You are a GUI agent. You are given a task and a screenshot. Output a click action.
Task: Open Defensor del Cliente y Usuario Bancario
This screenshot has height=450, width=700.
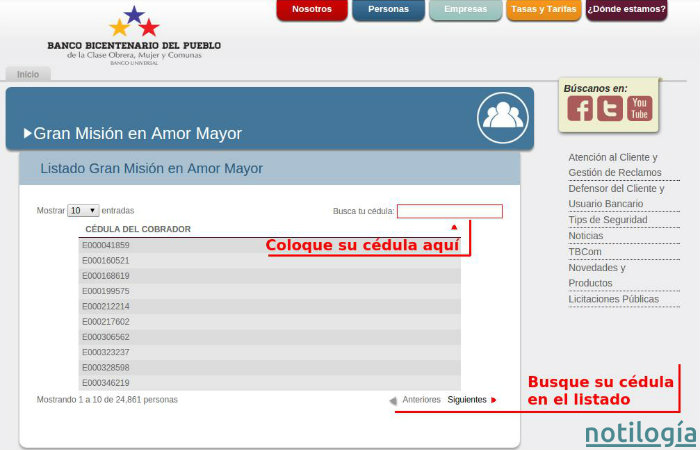(x=616, y=196)
